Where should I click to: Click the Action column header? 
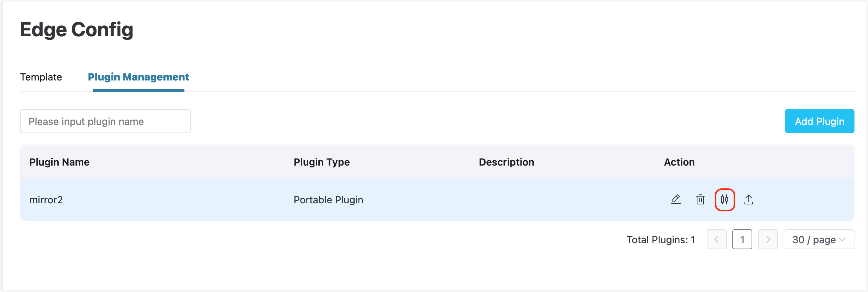[679, 162]
